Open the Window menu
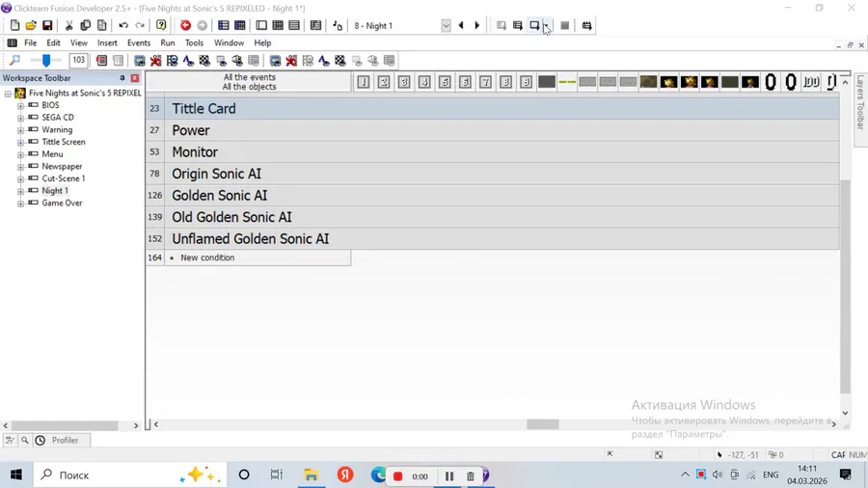The image size is (868, 488). pyautogui.click(x=229, y=42)
